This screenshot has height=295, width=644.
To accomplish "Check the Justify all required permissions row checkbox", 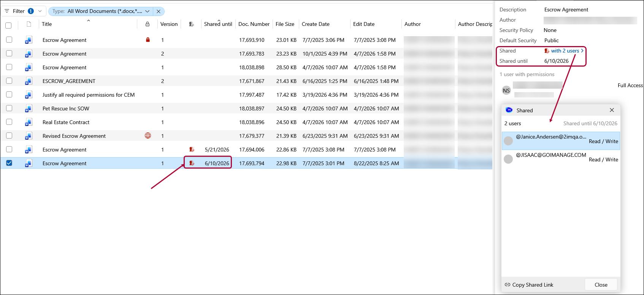I will tap(9, 94).
